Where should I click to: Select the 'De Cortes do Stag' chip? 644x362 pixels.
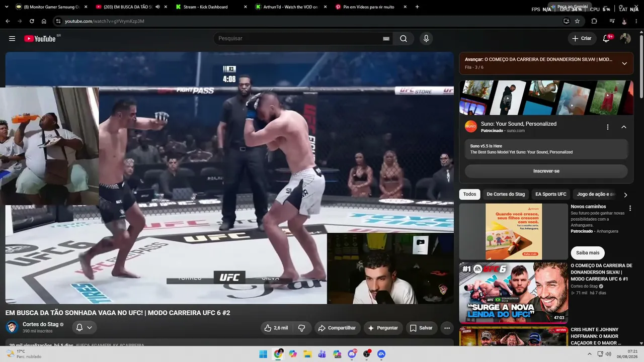[506, 194]
